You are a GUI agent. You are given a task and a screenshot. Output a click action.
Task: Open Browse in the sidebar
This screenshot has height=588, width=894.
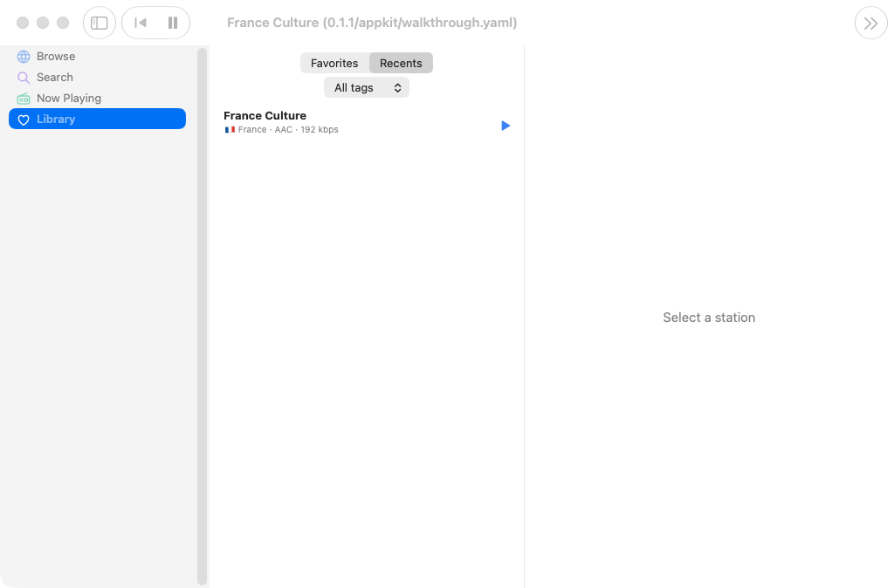97,57
